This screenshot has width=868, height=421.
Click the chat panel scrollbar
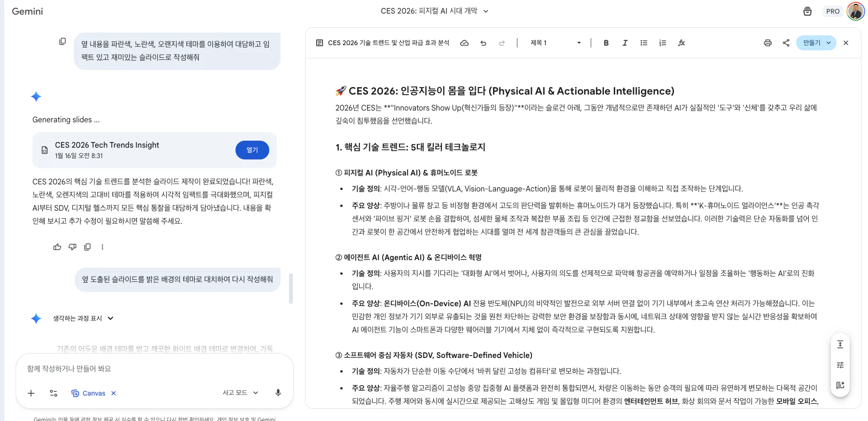(291, 288)
